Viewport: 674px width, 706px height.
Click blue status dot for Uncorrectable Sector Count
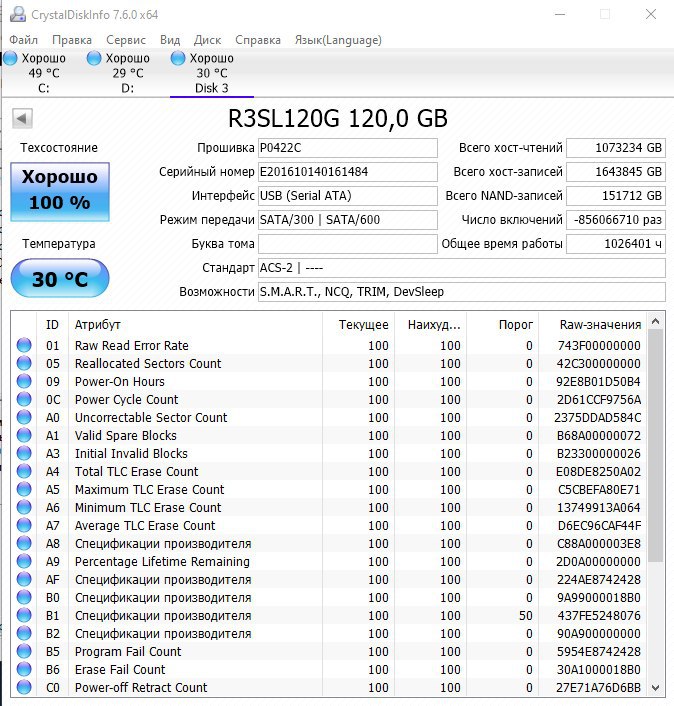tap(24, 417)
